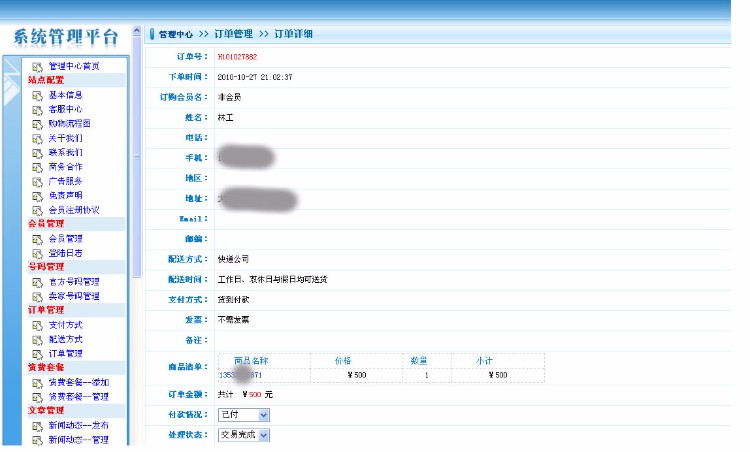The image size is (750, 452).
Task: Click the icon next to 免责声明
Action: (x=37, y=196)
